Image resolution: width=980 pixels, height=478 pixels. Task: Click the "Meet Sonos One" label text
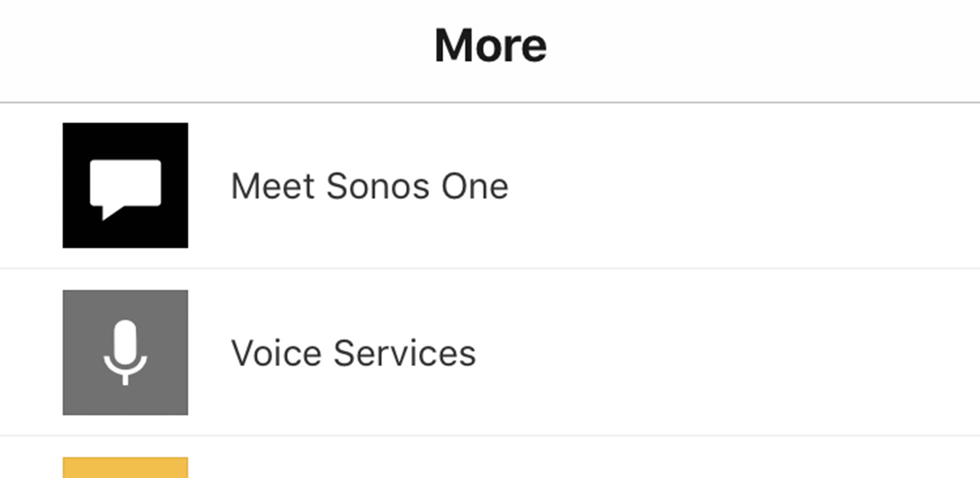[x=369, y=186]
